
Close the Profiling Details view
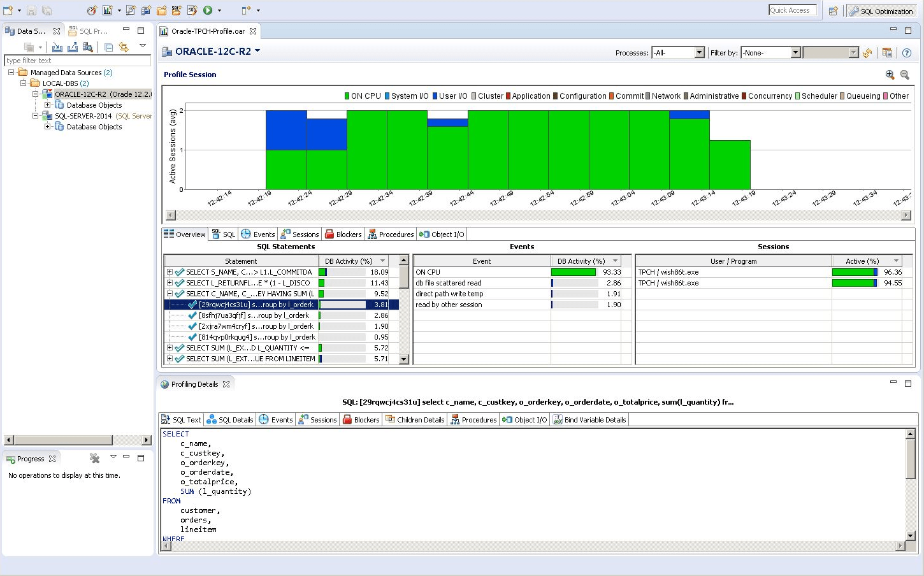[x=226, y=384]
